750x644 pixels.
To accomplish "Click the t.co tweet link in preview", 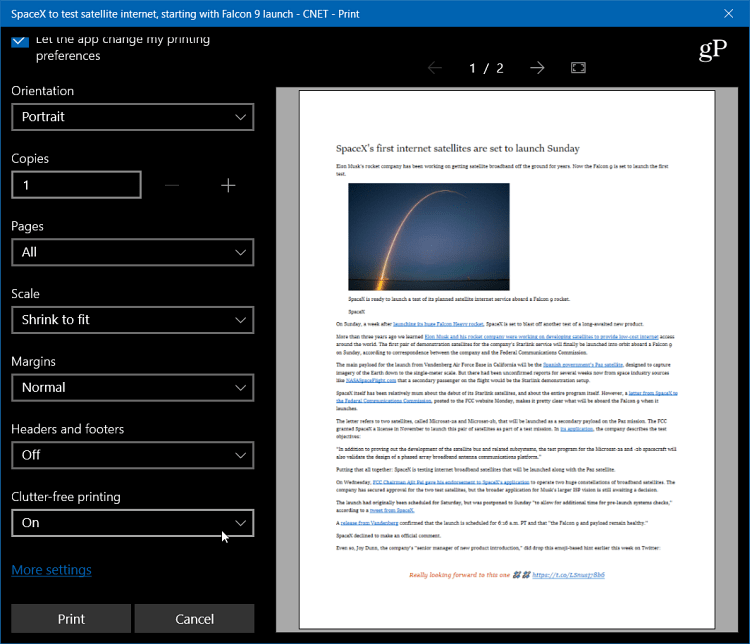I will pyautogui.click(x=568, y=575).
